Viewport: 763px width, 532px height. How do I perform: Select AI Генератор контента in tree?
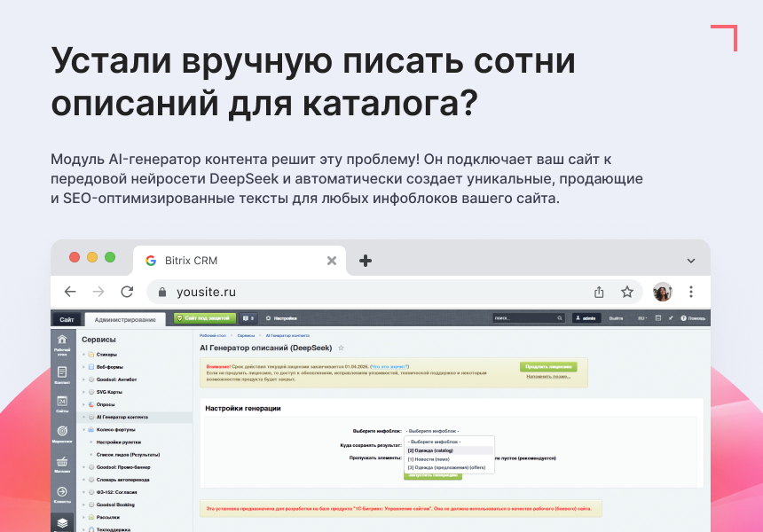(122, 418)
